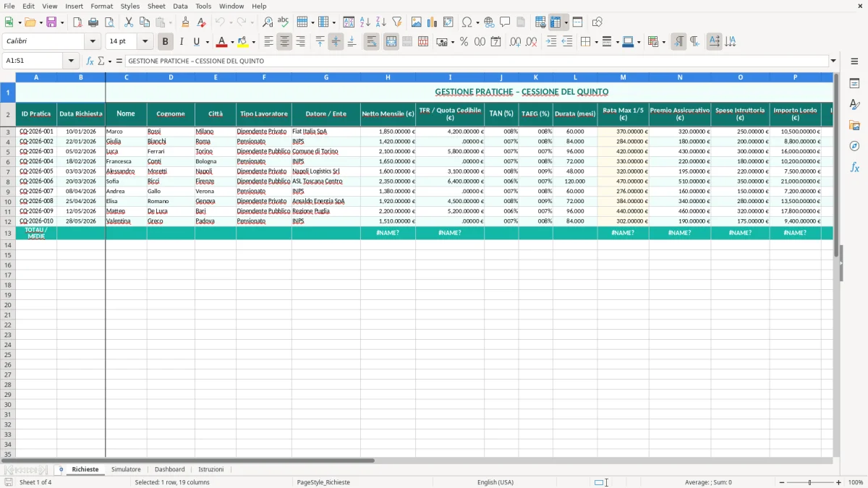Cut the selected cells
Image resolution: width=868 pixels, height=488 pixels.
[x=129, y=22]
